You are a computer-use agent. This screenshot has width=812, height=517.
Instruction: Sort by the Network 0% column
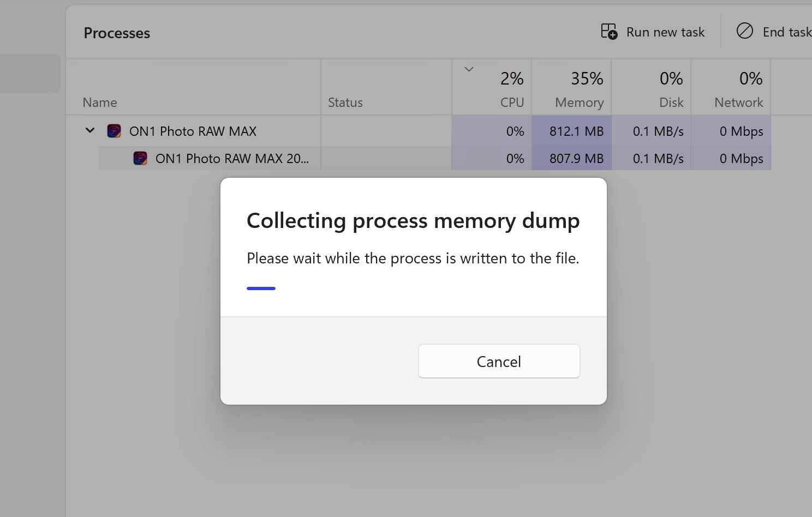[x=731, y=87]
